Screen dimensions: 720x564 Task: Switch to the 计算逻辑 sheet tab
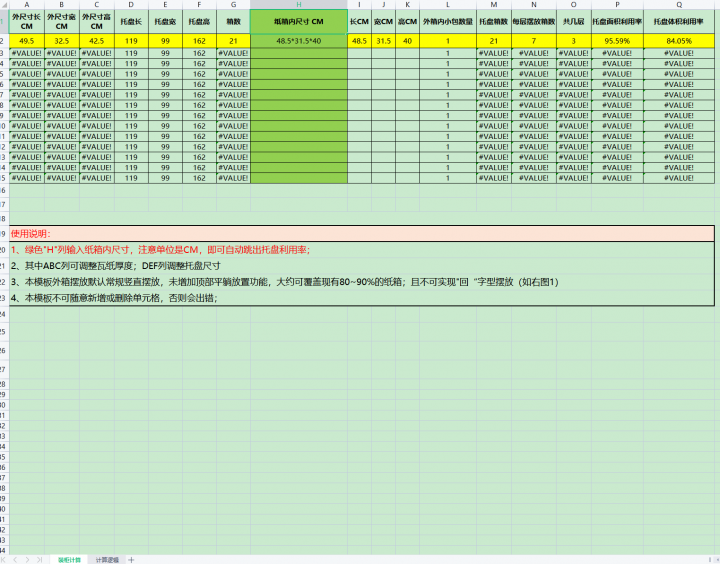click(x=106, y=559)
